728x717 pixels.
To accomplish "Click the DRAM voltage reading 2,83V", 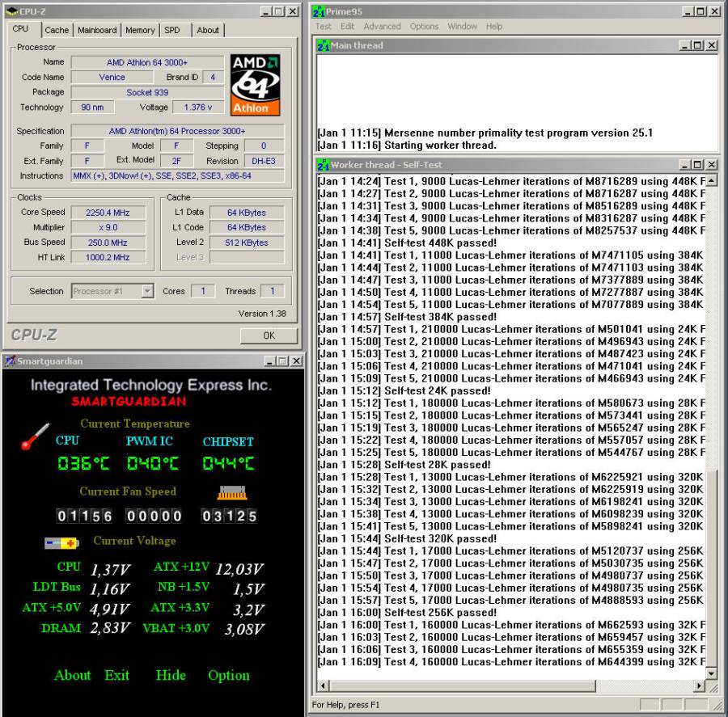I will [x=110, y=628].
